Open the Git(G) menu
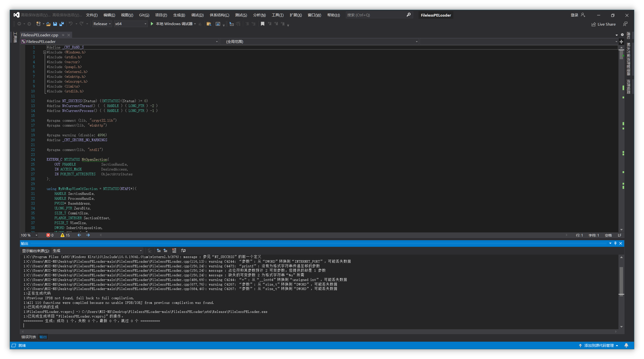This screenshot has width=644, height=359. point(144,15)
